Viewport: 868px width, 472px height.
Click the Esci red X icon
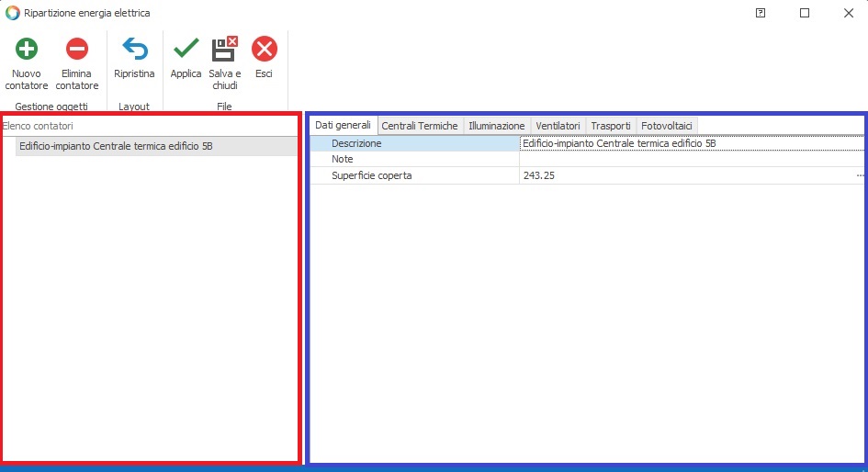[264, 50]
